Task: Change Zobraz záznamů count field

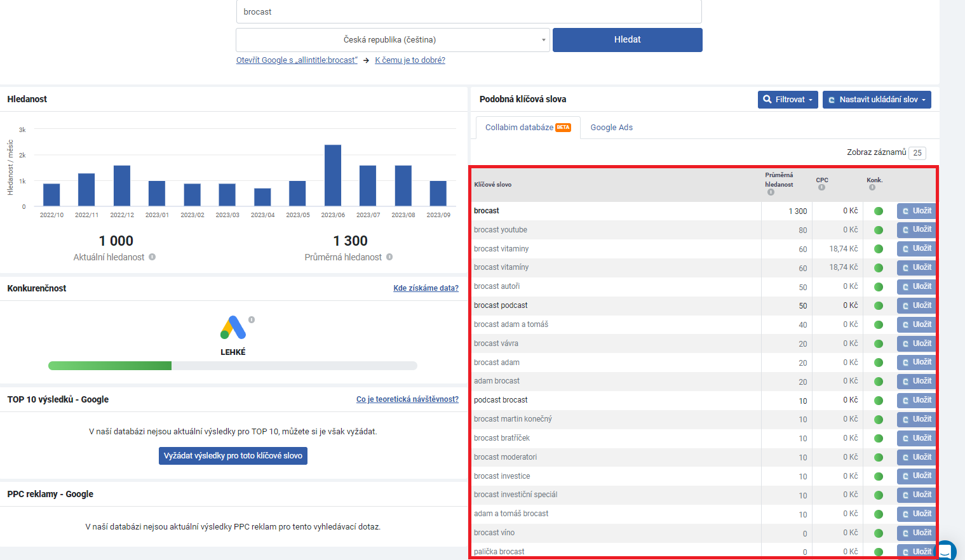Action: [917, 153]
